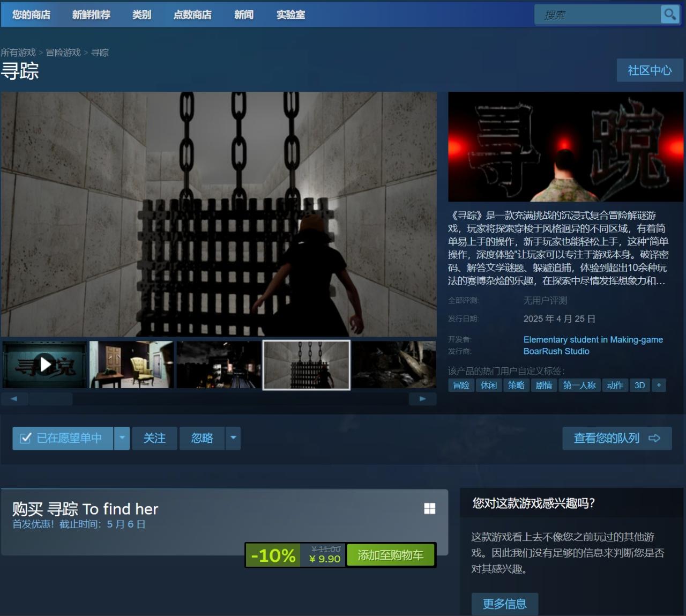Image resolution: width=686 pixels, height=616 pixels.
Task: Open 冒险游戏 breadcrumb link
Action: coord(63,53)
